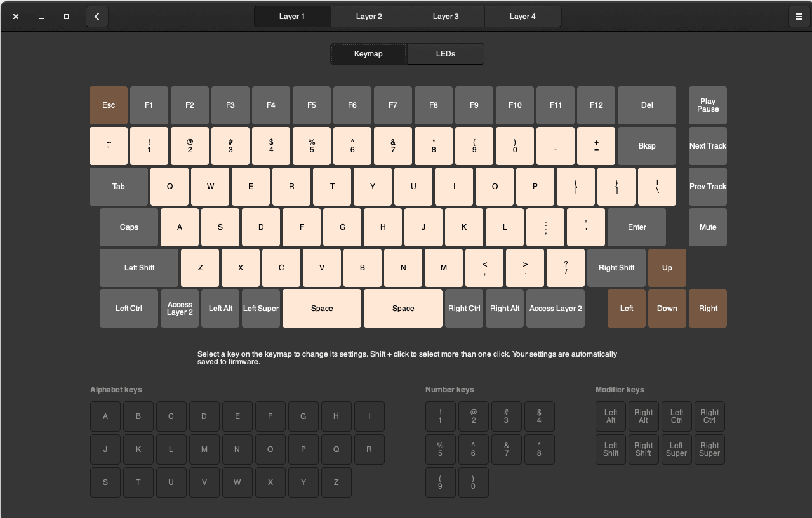Open the LEDs view
Image resolution: width=812 pixels, height=518 pixels.
coord(445,53)
